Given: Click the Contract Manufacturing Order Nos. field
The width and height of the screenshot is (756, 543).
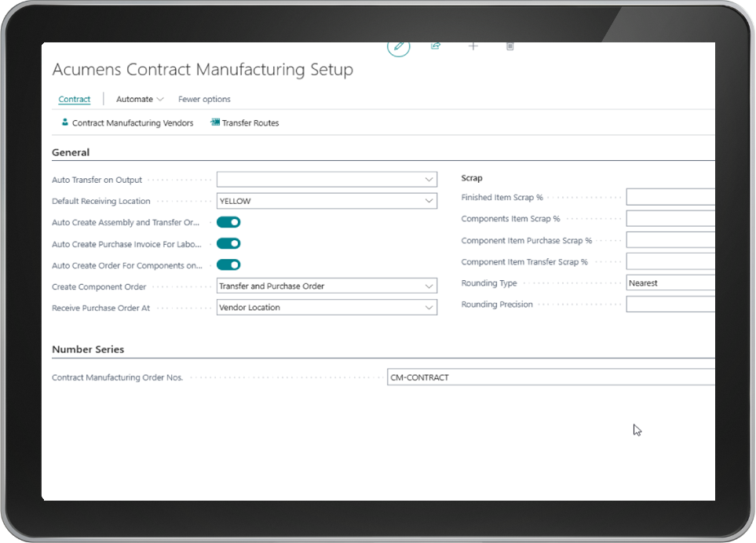Looking at the screenshot, I should (551, 377).
